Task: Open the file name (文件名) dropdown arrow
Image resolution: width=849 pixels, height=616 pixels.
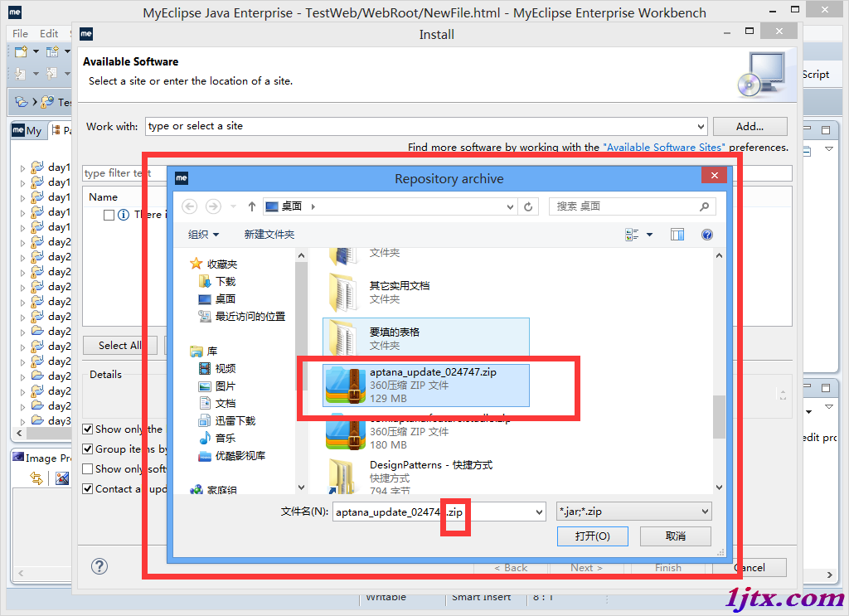Action: click(539, 512)
